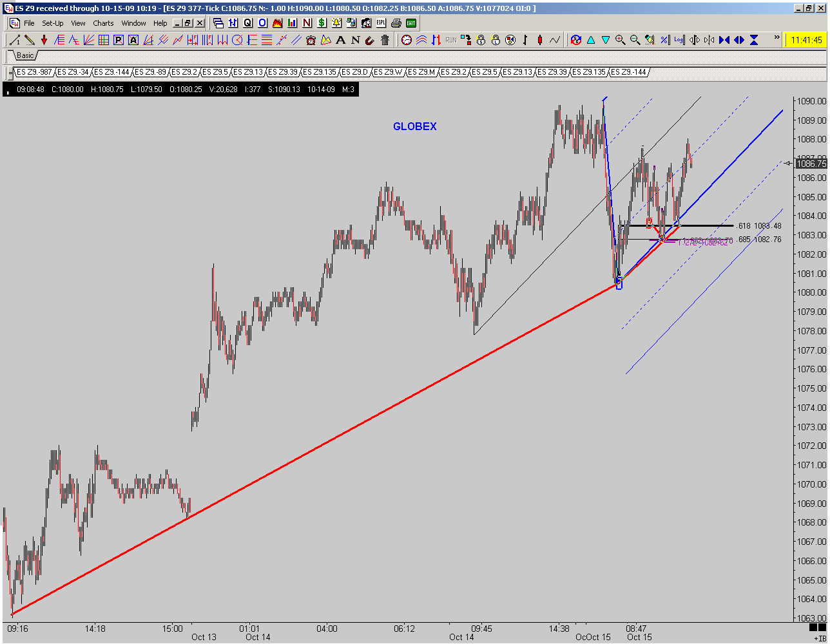Viewport: 830px width, 644px height.
Task: Click the yellow alarm bell icon
Action: (336, 23)
